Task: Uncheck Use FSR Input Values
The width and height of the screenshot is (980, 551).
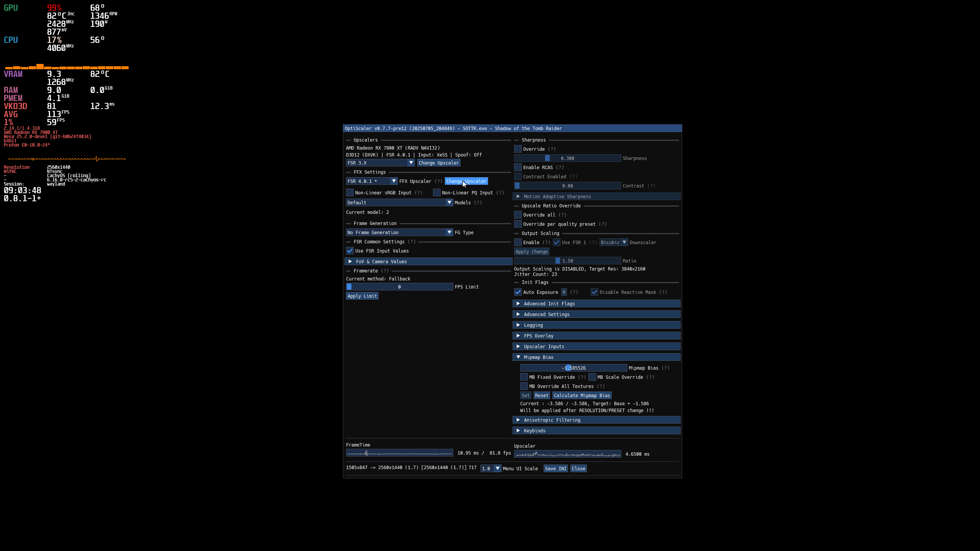Action: click(x=350, y=251)
